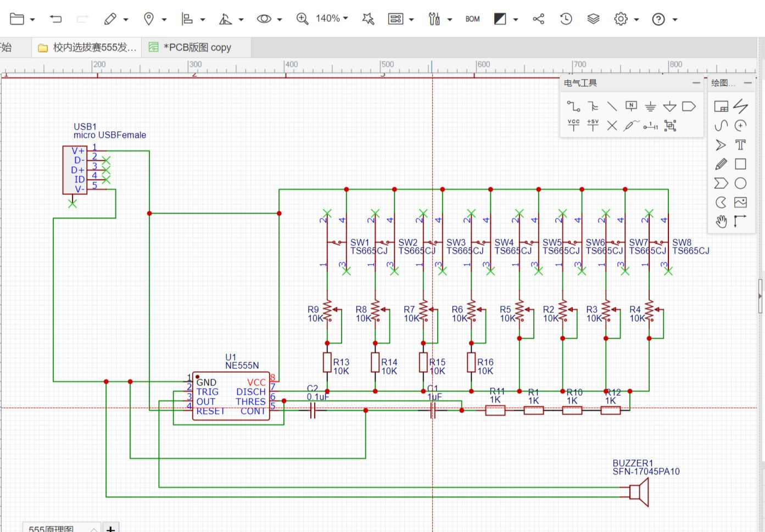Image resolution: width=765 pixels, height=532 pixels.
Task: Select the Net Label tool
Action: pyautogui.click(x=631, y=106)
